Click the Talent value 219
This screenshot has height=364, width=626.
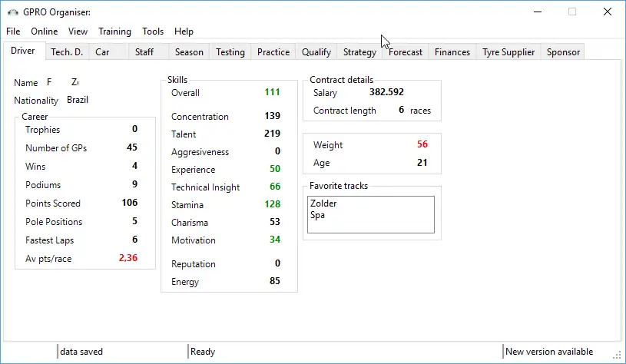[272, 134]
